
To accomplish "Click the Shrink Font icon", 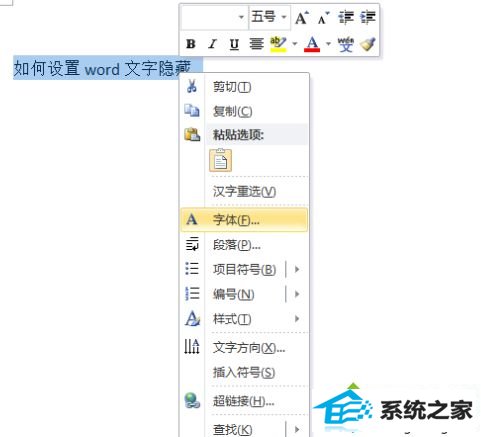I will coord(323,18).
